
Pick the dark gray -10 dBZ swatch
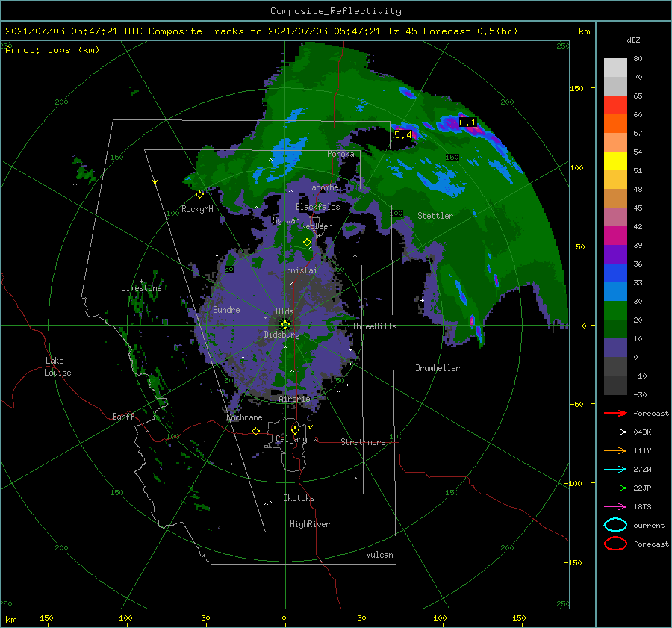[615, 385]
